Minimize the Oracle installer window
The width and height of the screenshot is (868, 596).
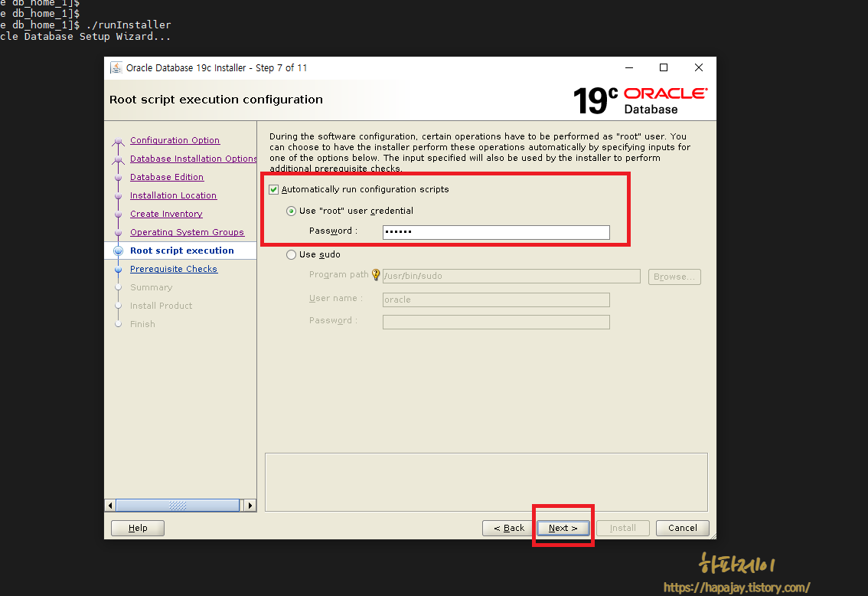tap(629, 67)
